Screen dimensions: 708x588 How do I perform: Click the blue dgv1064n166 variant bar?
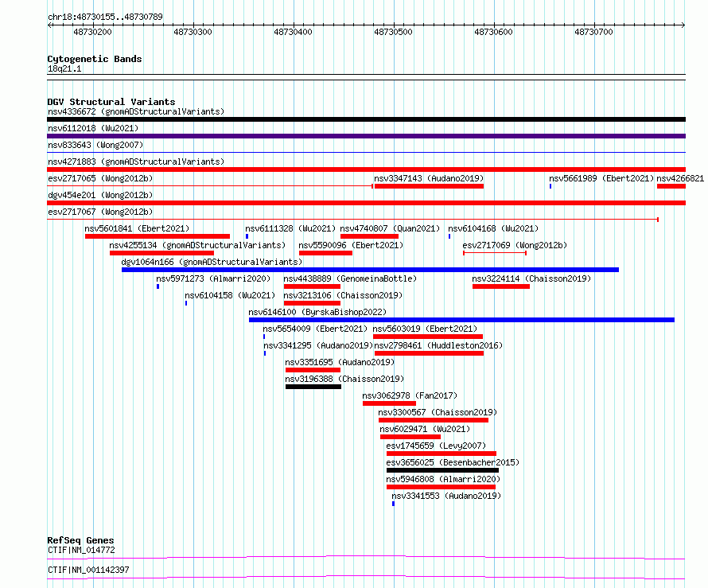[370, 270]
